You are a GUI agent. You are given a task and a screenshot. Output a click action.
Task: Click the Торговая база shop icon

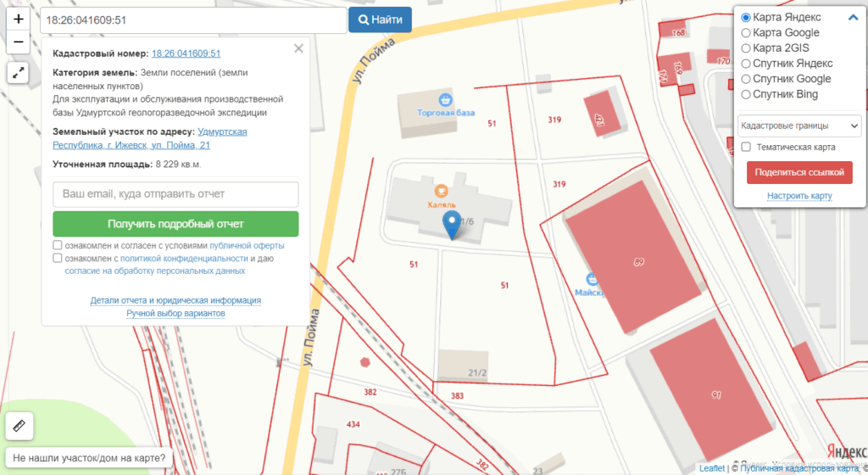tap(446, 100)
